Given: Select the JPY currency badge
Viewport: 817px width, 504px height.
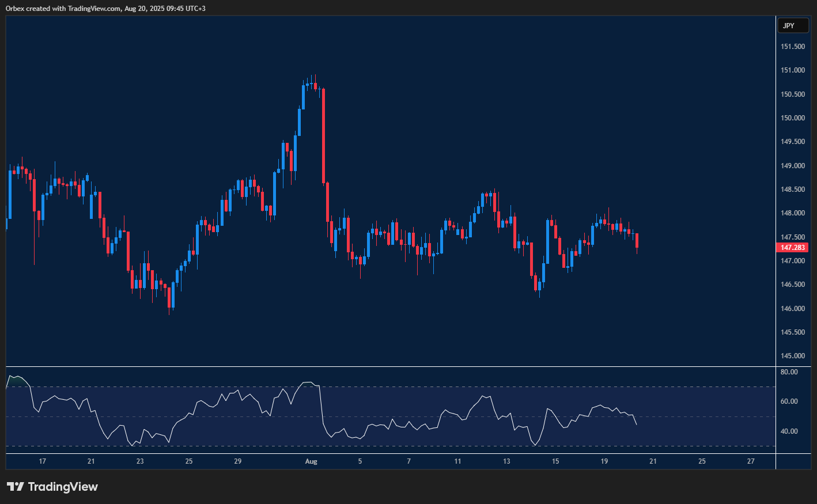Looking at the screenshot, I should 793,25.
